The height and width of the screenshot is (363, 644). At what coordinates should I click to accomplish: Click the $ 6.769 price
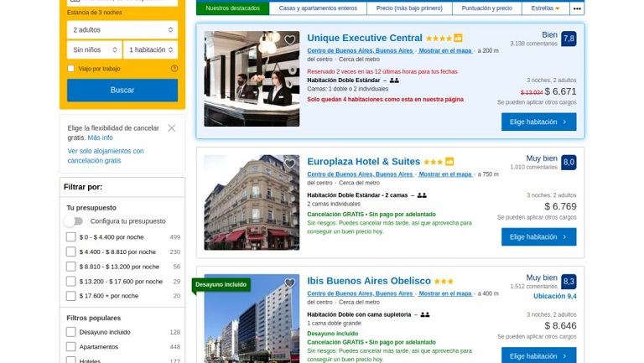click(560, 206)
